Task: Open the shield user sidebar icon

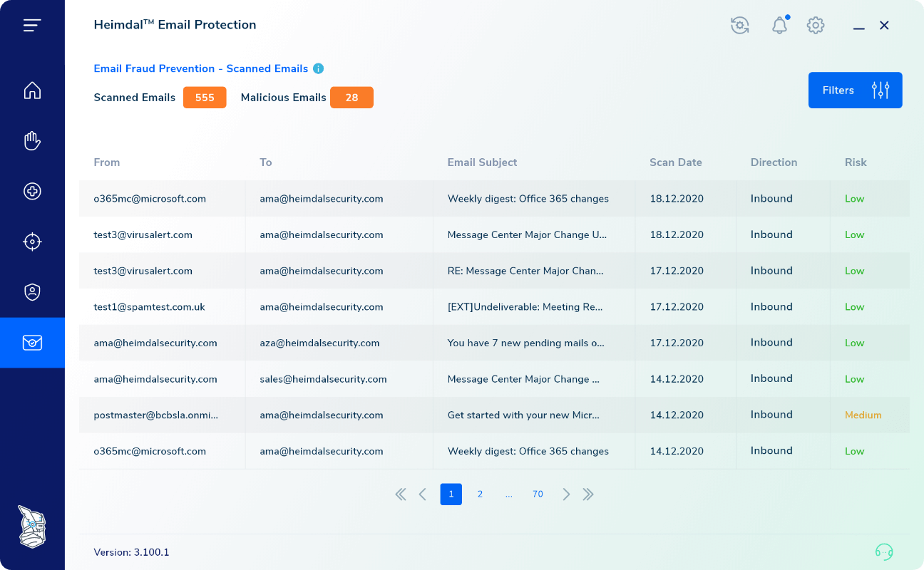Action: 32,292
